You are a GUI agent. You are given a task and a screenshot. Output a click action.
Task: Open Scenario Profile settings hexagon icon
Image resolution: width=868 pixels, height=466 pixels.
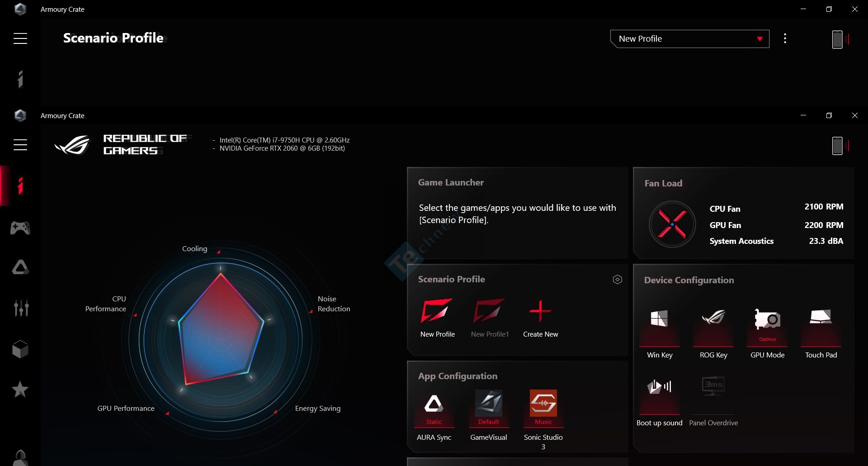pos(618,280)
